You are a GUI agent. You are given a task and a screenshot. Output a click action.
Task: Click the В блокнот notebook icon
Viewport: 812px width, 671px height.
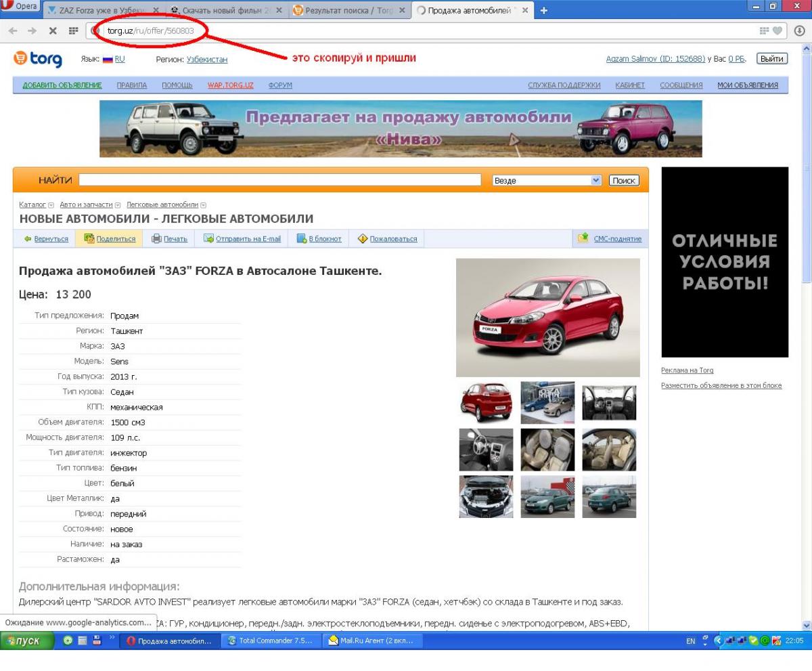(302, 238)
